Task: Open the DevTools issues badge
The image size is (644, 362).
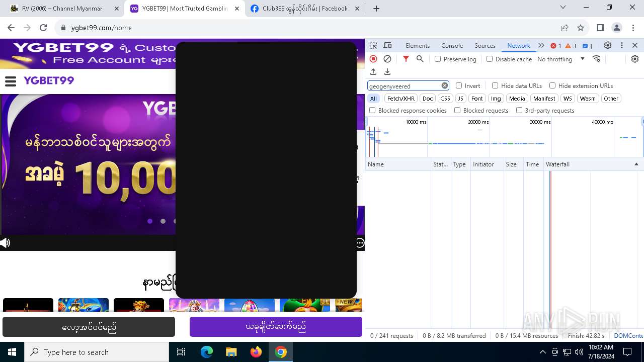Action: pos(588,46)
